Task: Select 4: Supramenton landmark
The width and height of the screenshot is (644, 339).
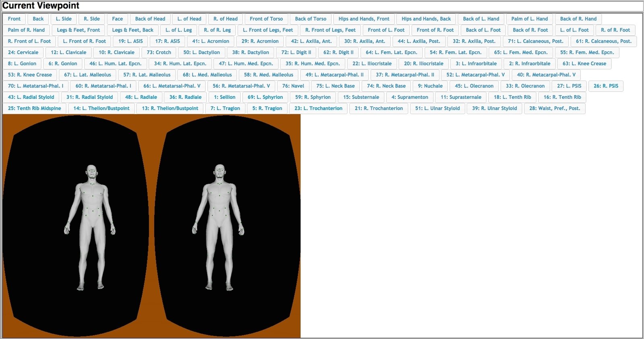Action: [410, 97]
